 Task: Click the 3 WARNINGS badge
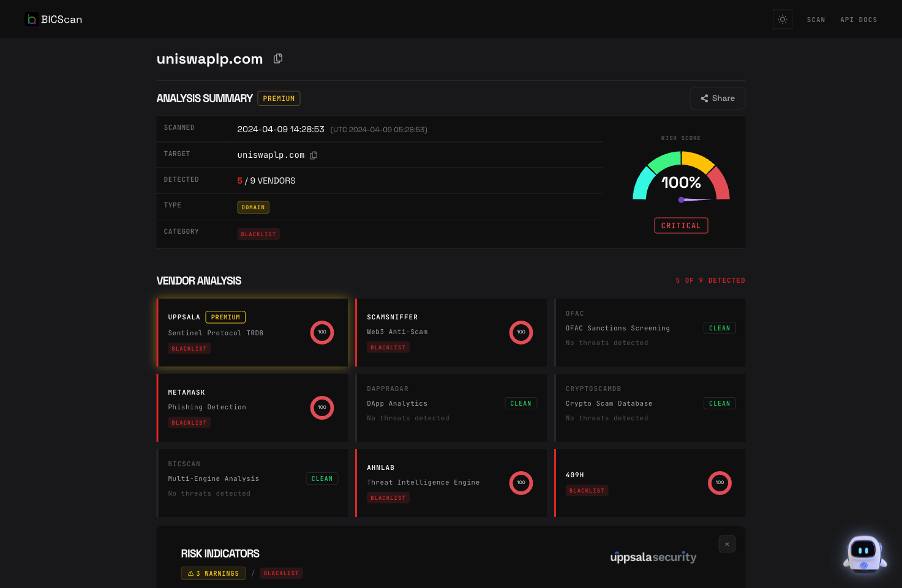click(213, 573)
